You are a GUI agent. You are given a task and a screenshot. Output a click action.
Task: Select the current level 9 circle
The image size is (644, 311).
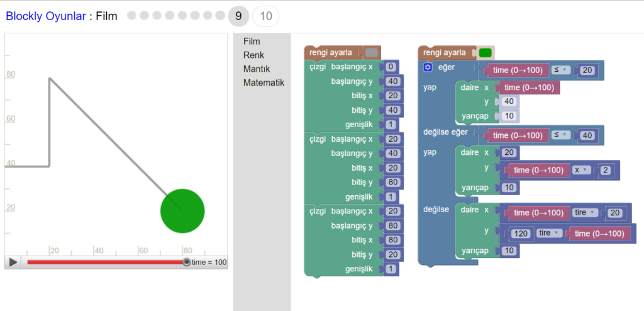click(238, 16)
